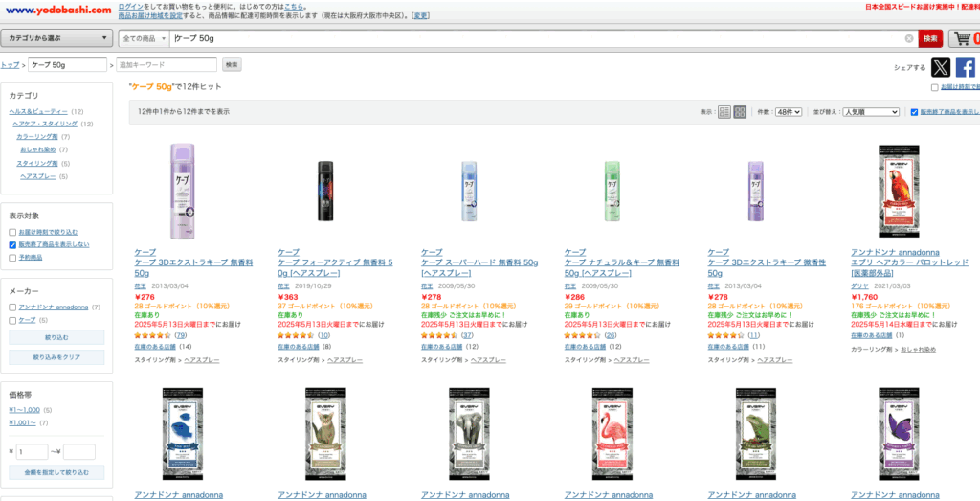Click 絞り込みをクリア button
The width and height of the screenshot is (980, 501).
(56, 357)
